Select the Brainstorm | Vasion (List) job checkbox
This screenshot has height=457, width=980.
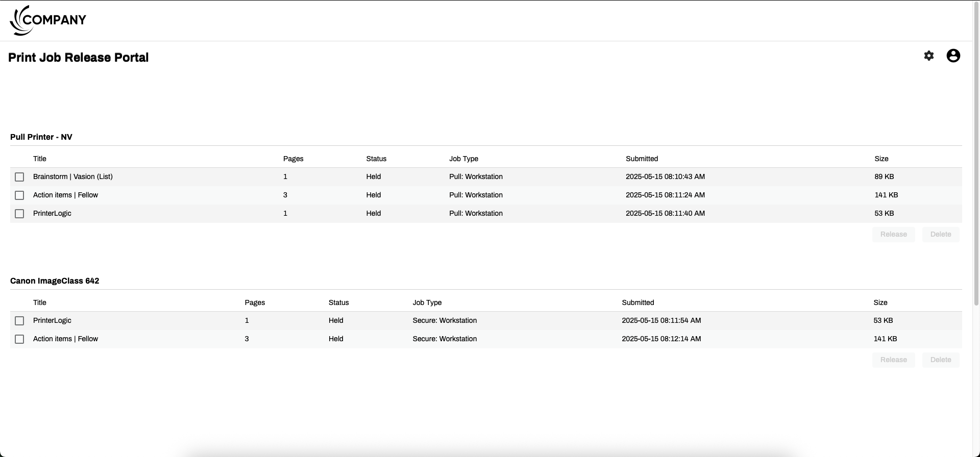coord(19,177)
